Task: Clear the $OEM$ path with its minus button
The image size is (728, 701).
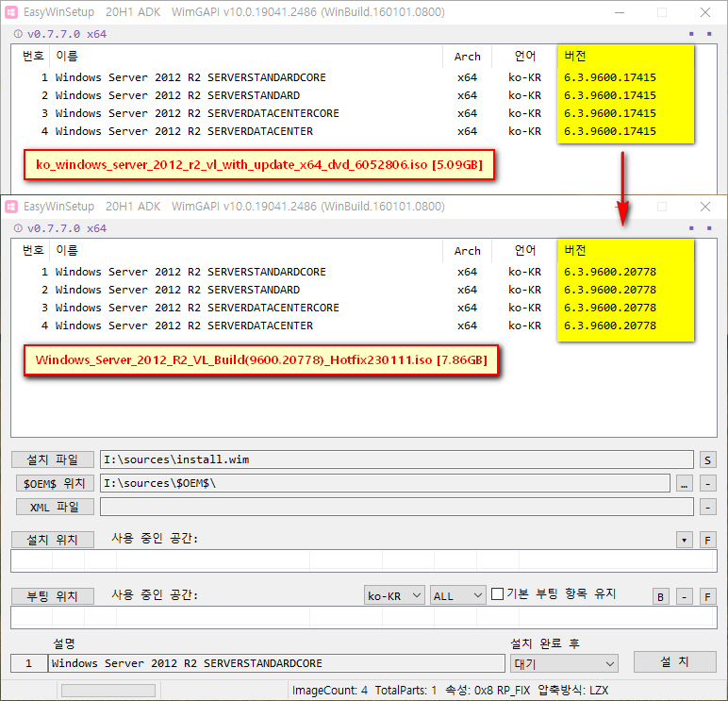Action: coord(707,484)
